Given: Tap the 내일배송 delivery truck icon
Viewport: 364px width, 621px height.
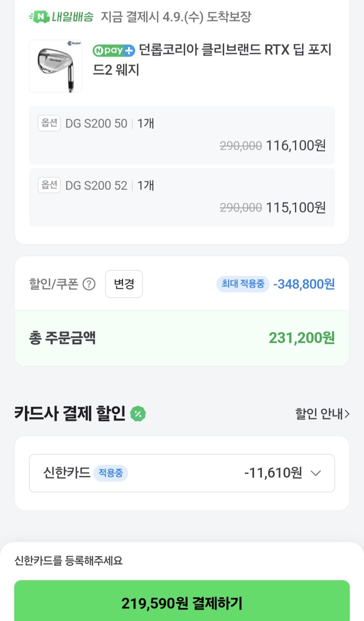Looking at the screenshot, I should click(39, 17).
